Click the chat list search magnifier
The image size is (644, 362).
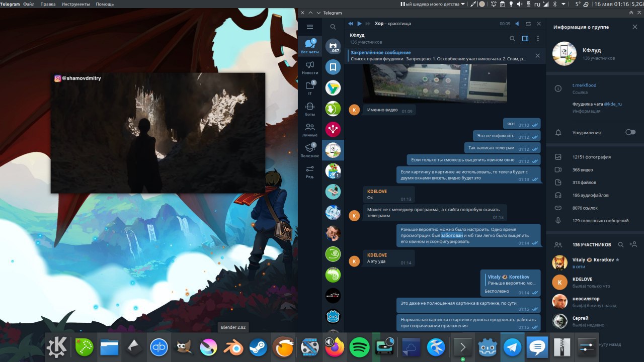[333, 27]
